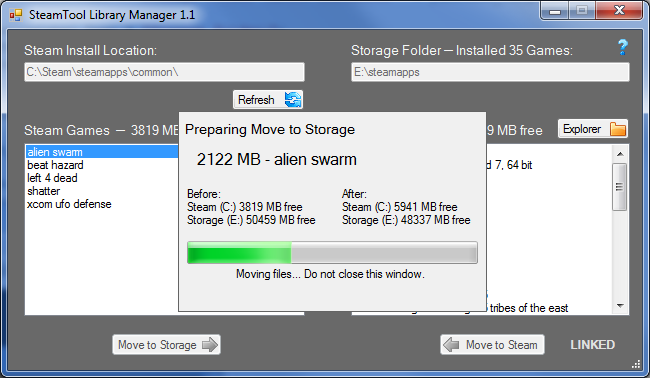The image size is (650, 378).
Task: Click the SteamTool app icon in title bar
Action: [16, 15]
